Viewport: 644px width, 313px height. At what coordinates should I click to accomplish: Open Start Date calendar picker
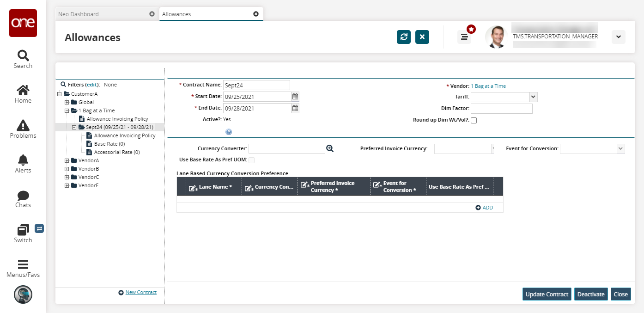pyautogui.click(x=295, y=97)
